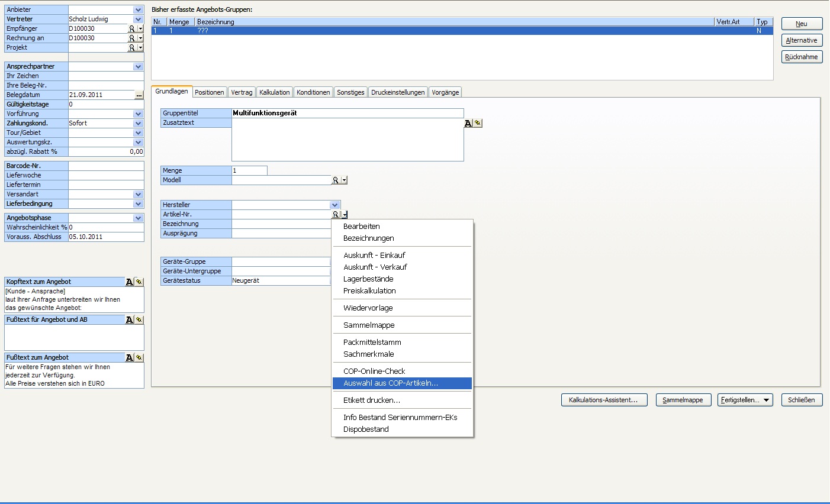Open the Kalkulations-Assistent... button

604,400
